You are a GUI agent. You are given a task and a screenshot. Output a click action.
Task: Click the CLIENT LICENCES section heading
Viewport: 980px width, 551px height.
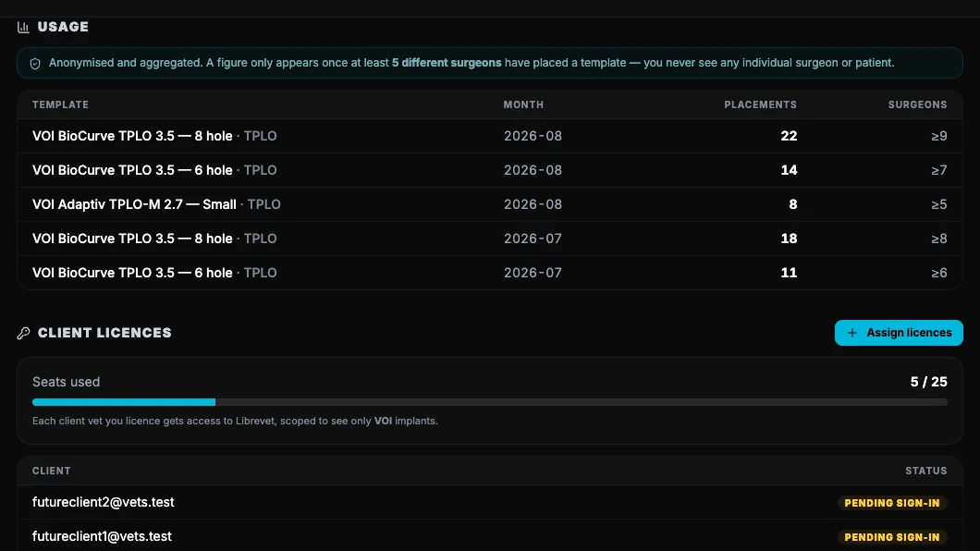click(x=104, y=333)
